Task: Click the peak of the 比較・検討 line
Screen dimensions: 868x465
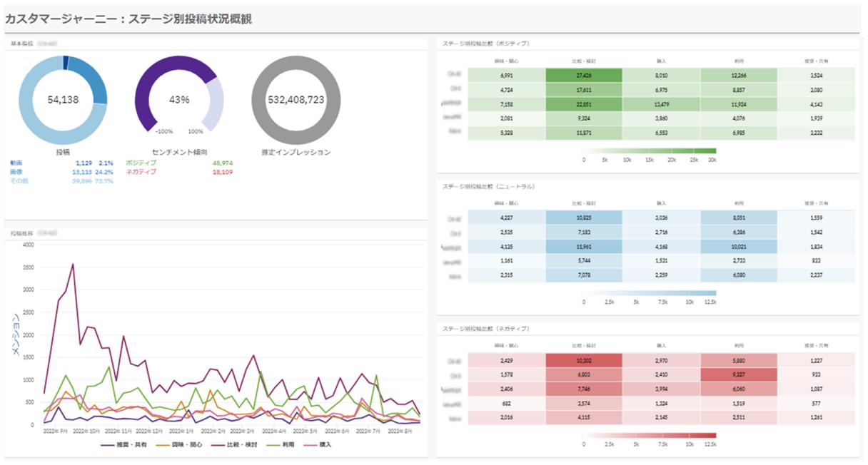Action: pyautogui.click(x=73, y=264)
